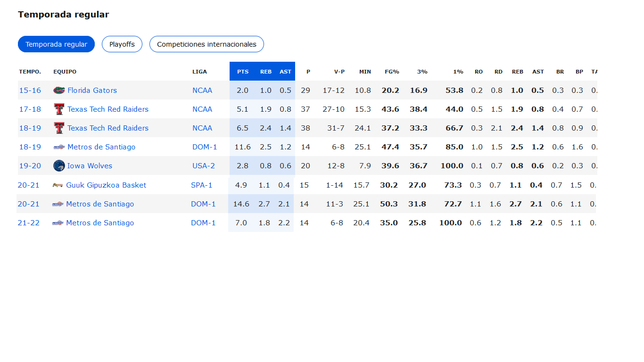Open the 21-22 season link
This screenshot has height=362, width=644.
(x=29, y=223)
